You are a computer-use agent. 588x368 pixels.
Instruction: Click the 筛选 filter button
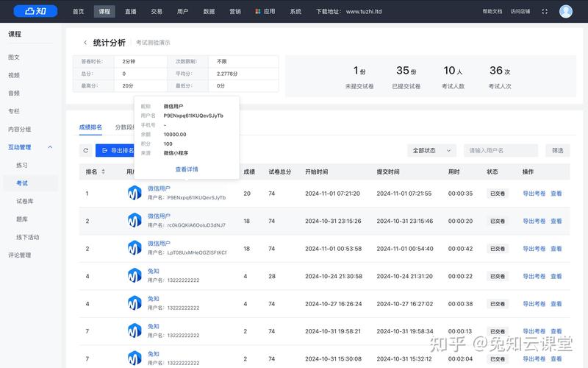coord(557,150)
